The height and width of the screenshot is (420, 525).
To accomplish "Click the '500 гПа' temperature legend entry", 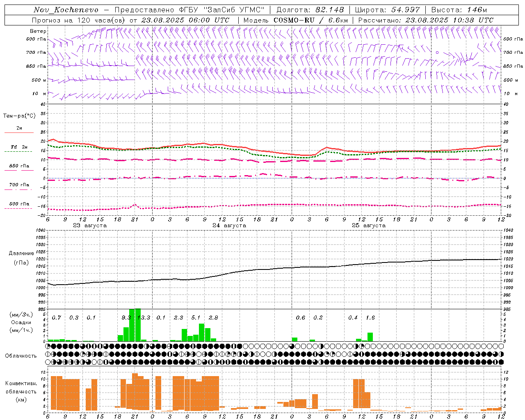I will coord(19,204).
